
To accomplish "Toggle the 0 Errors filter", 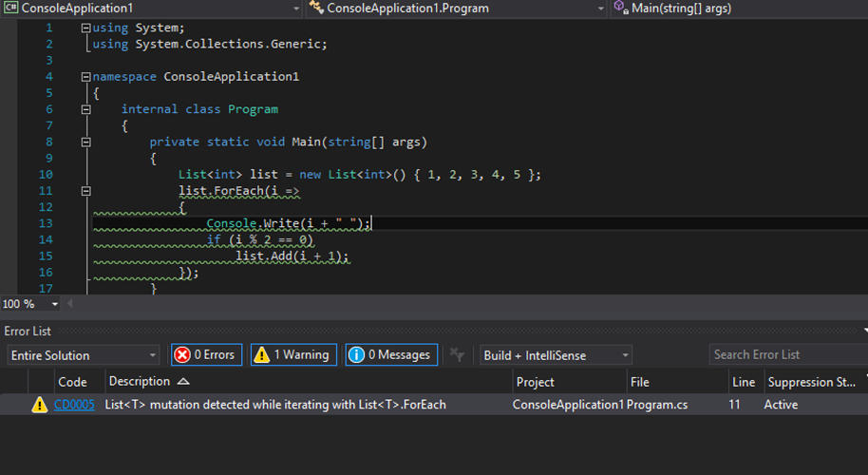I will click(206, 355).
